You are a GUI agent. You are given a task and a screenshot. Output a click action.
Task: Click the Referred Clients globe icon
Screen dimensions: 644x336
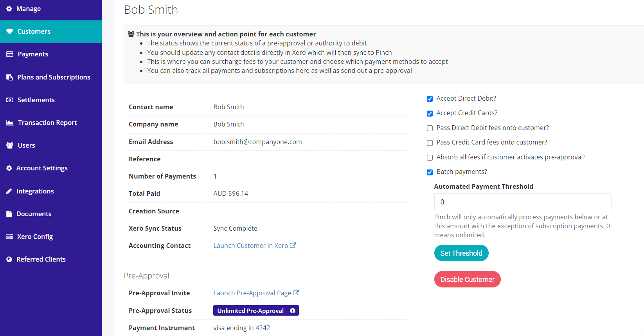[x=9, y=259]
